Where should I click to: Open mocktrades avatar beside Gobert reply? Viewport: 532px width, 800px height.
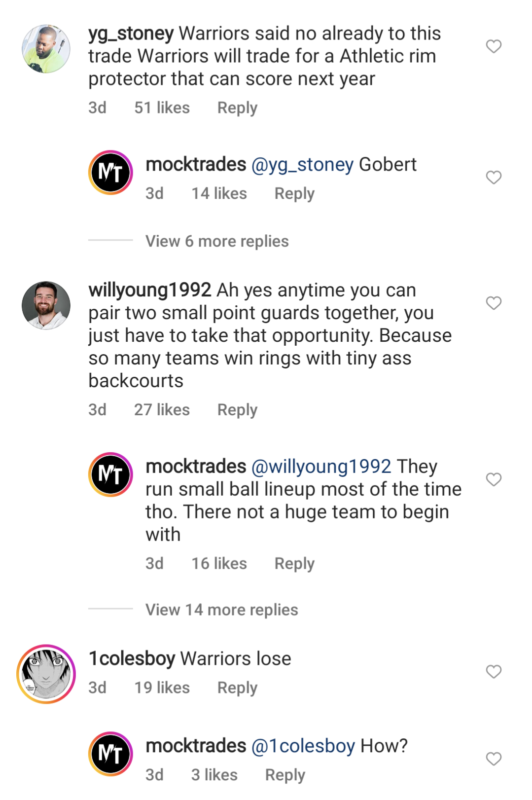click(110, 173)
